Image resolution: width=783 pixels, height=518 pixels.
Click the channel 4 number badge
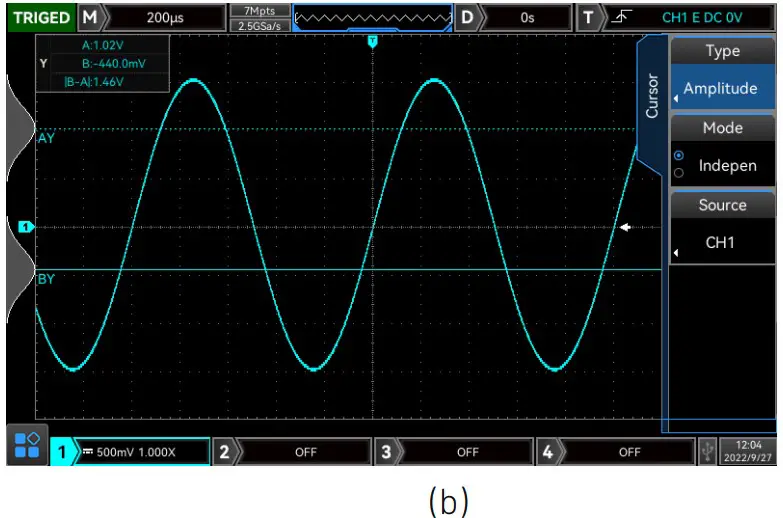pos(548,452)
